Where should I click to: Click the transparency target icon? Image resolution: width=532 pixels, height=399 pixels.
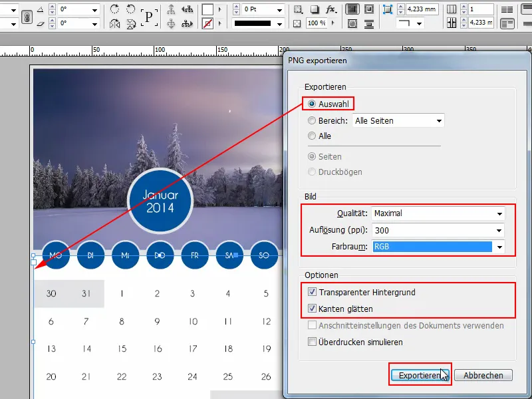coord(298,9)
